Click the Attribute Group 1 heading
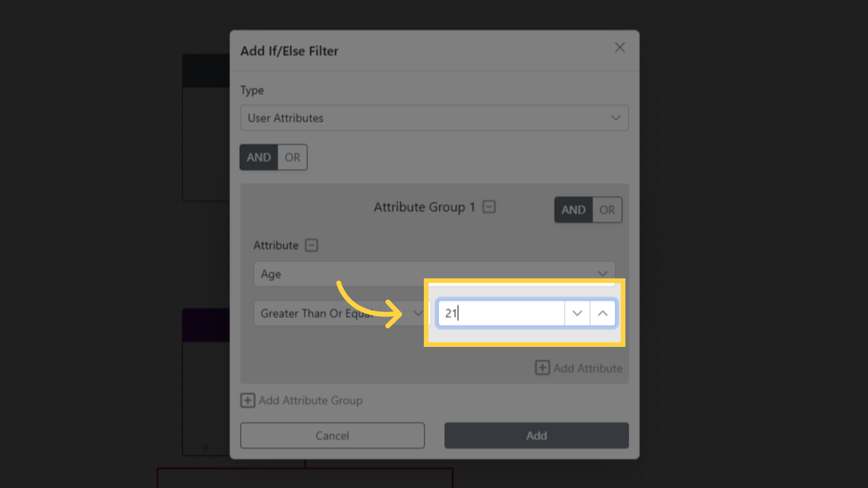Viewport: 868px width, 488px height. coord(424,207)
